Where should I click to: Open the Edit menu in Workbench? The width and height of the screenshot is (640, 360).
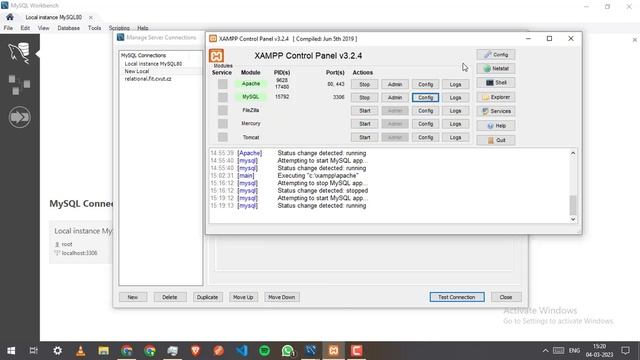point(25,28)
